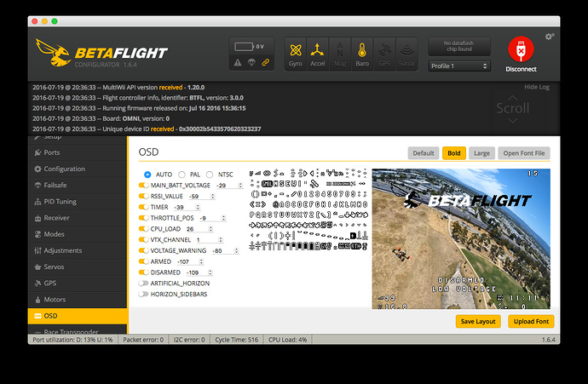
Task: Open the settings gear in top corner
Action: click(x=550, y=37)
